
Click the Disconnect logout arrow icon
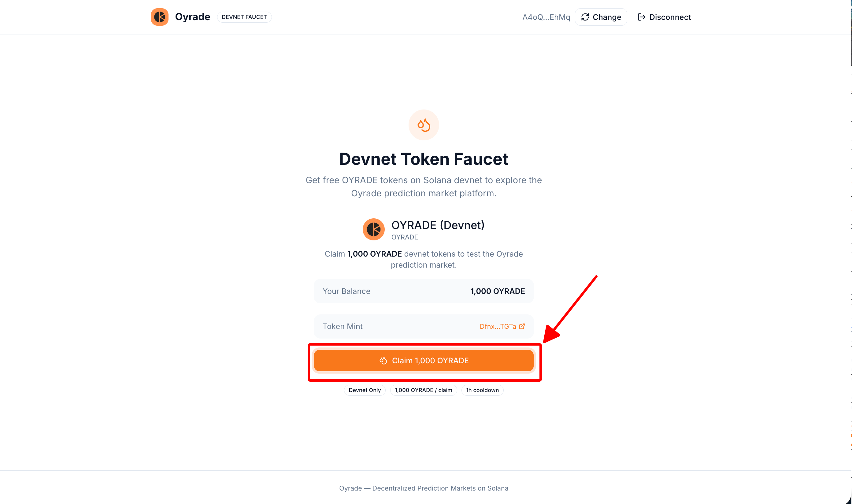tap(641, 17)
